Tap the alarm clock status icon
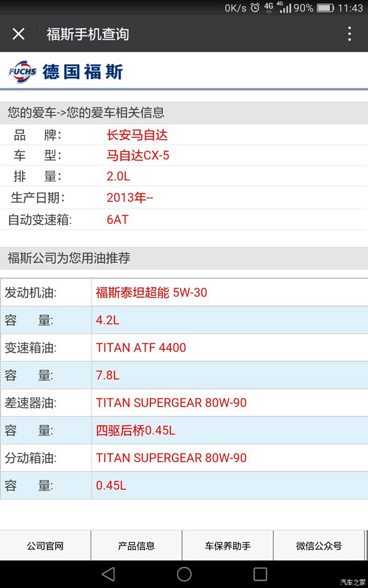 click(255, 8)
